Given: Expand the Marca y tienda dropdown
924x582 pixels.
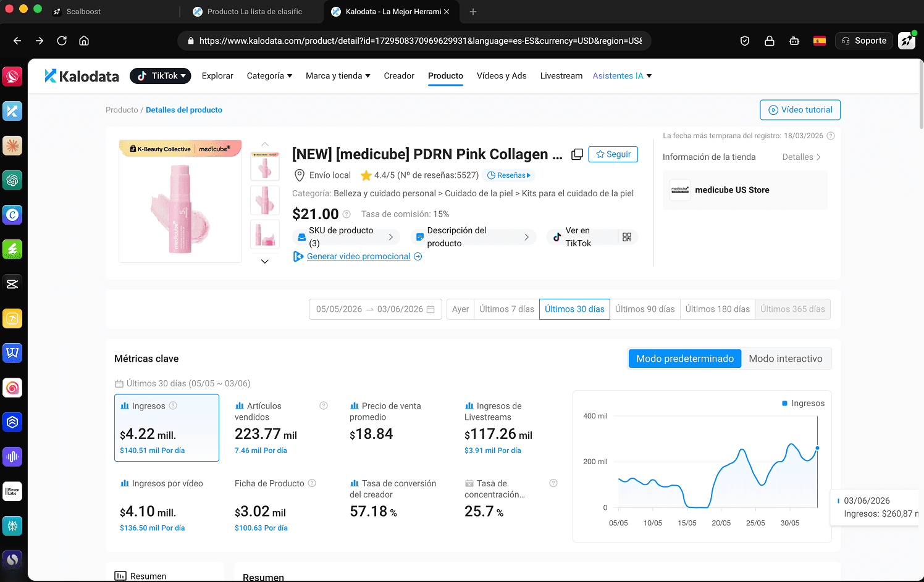Looking at the screenshot, I should click(x=338, y=76).
